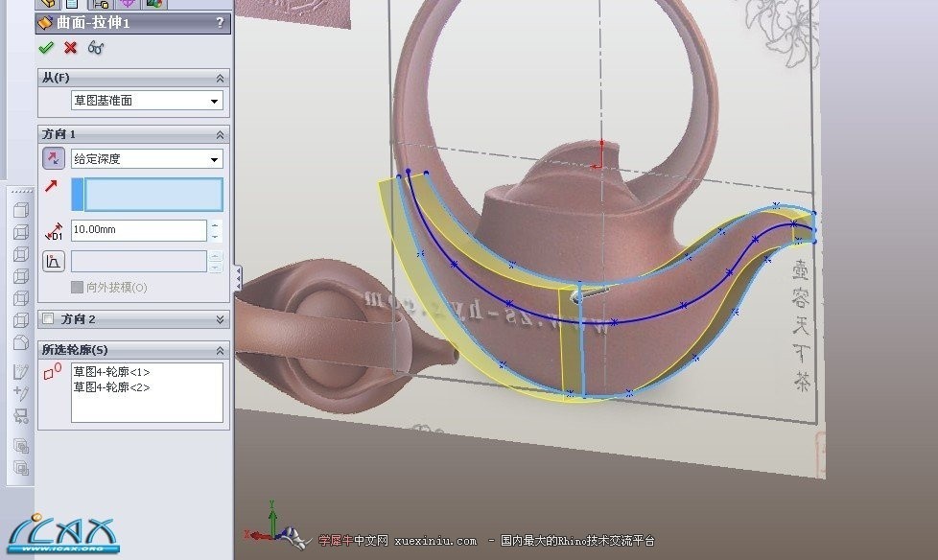Collapse the 方向 1 section
Image resolution: width=938 pixels, height=560 pixels.
pos(221,134)
